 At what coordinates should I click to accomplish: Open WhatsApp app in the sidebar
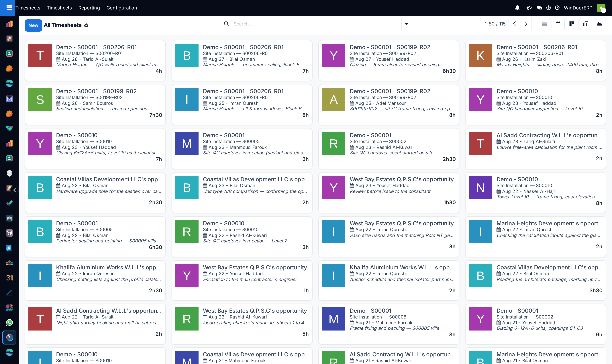(9, 322)
